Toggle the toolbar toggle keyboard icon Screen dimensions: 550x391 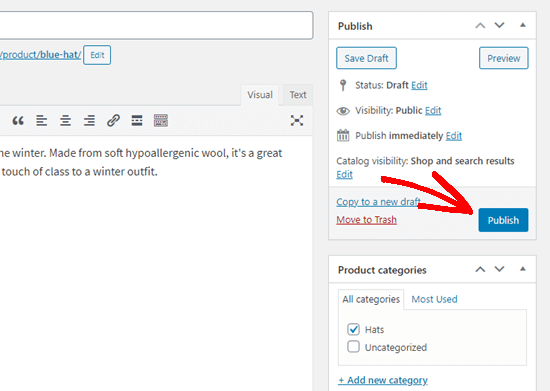click(161, 121)
